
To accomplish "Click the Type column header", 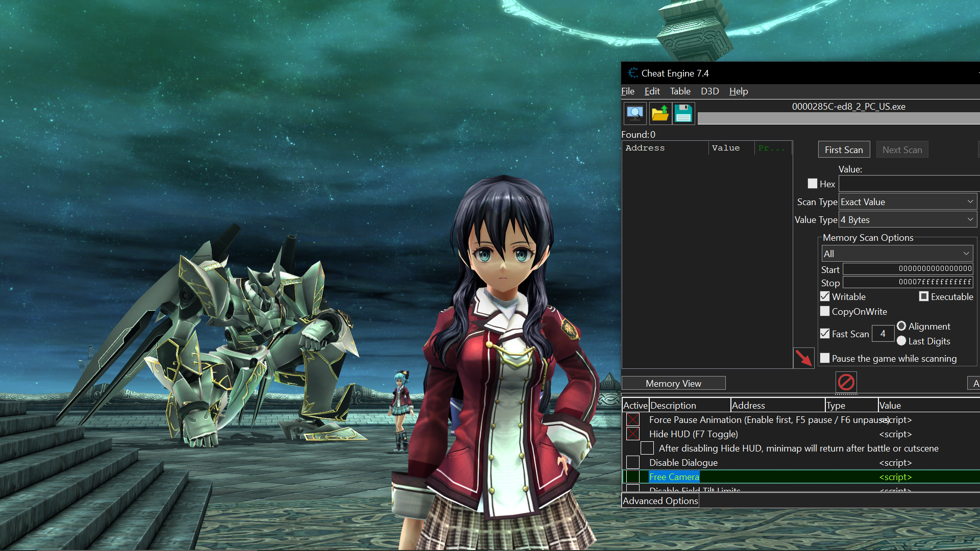I will pos(851,405).
